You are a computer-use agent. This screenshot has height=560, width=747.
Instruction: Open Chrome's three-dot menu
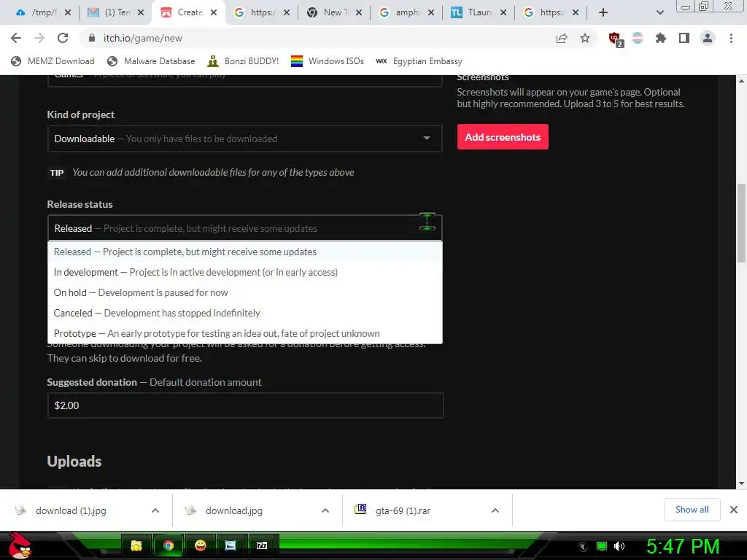731,38
